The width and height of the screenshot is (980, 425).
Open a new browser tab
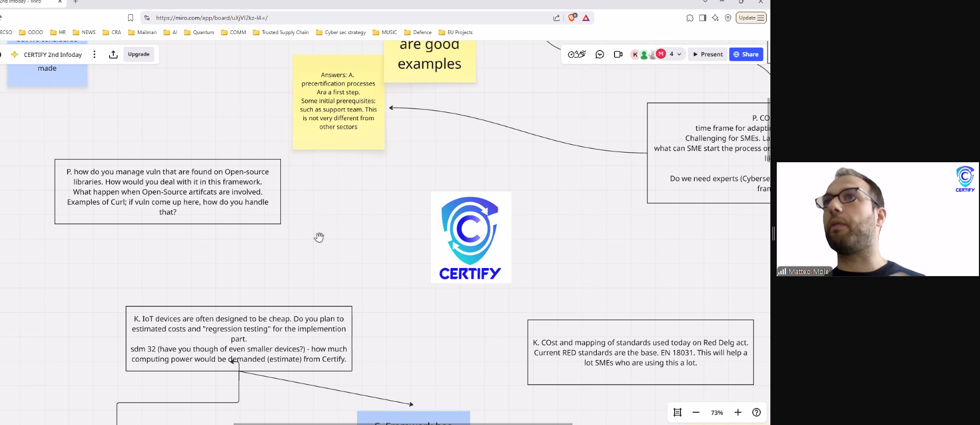click(76, 2)
